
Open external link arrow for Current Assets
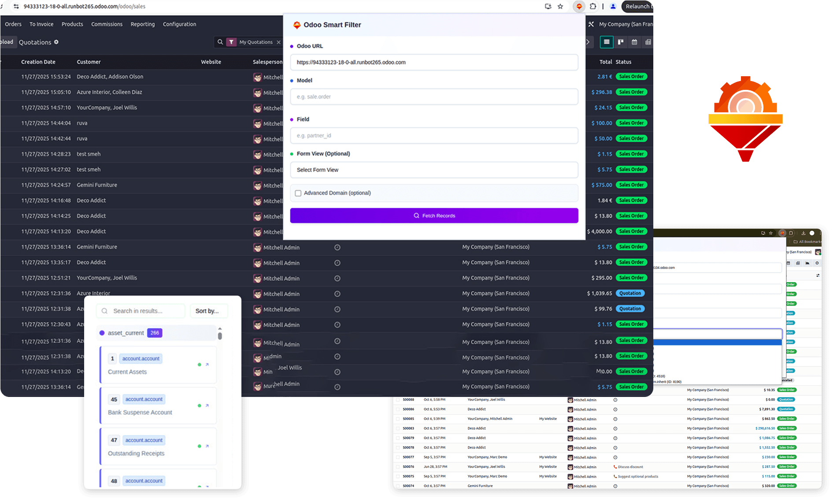pyautogui.click(x=207, y=365)
